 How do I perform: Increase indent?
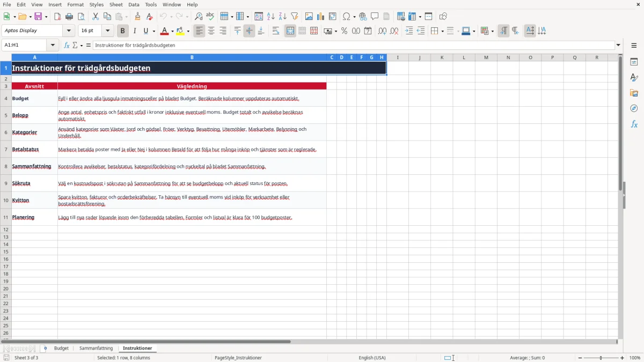coord(409,31)
